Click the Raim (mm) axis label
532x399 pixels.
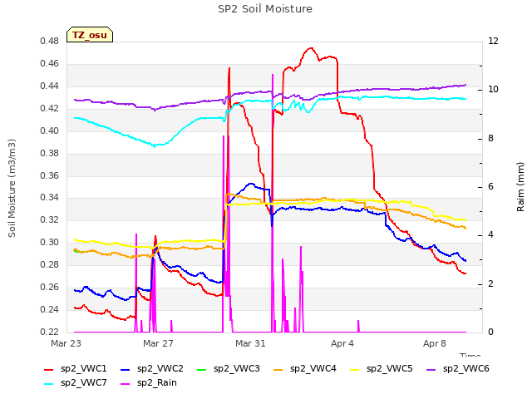tap(520, 187)
